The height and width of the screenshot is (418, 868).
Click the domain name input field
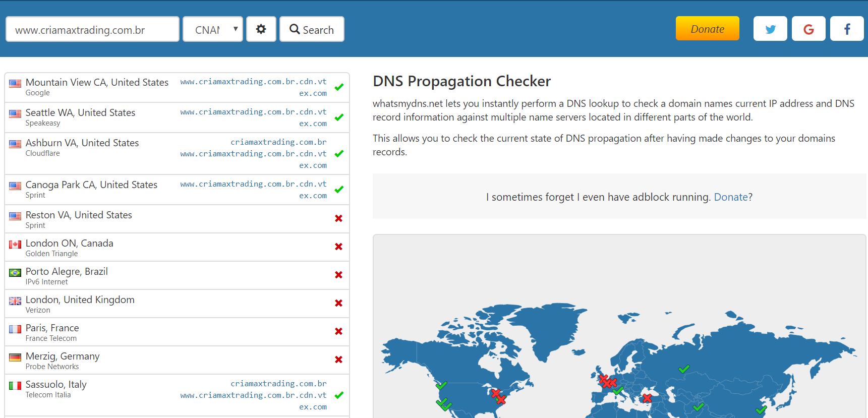(x=92, y=29)
